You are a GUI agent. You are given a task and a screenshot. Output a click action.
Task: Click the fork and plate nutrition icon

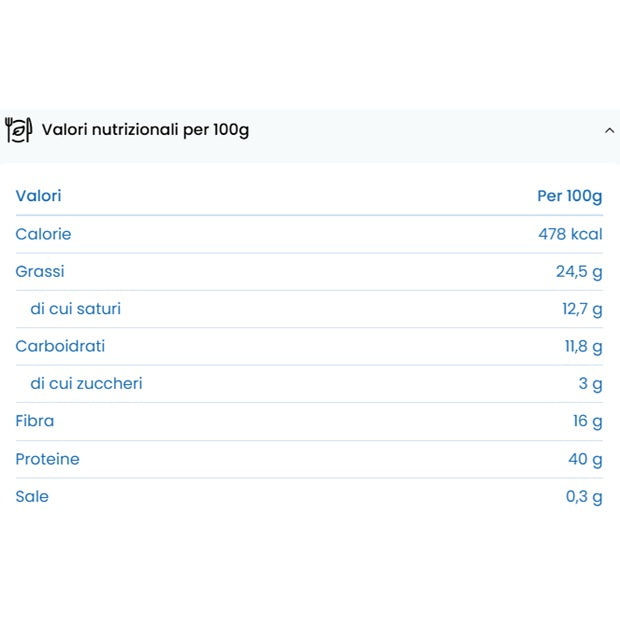click(x=19, y=130)
